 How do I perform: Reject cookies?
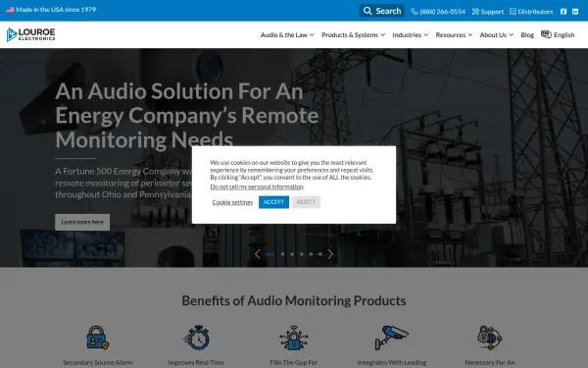click(x=306, y=202)
